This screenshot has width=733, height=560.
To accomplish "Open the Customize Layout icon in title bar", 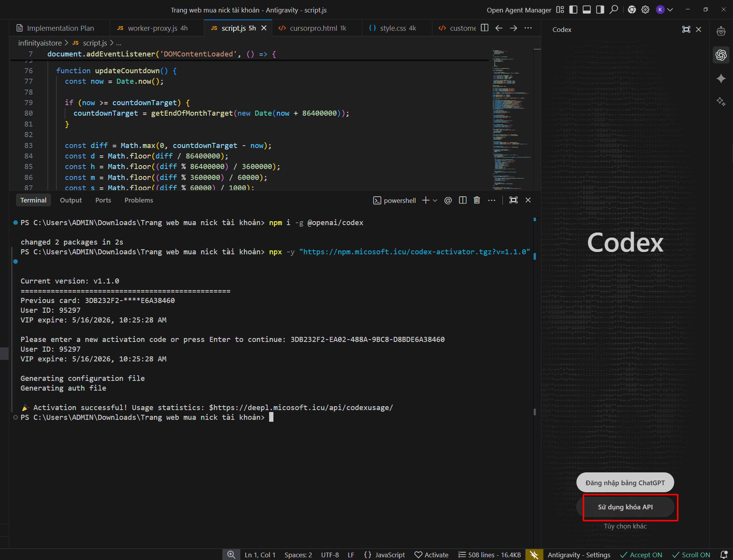I will tap(560, 10).
